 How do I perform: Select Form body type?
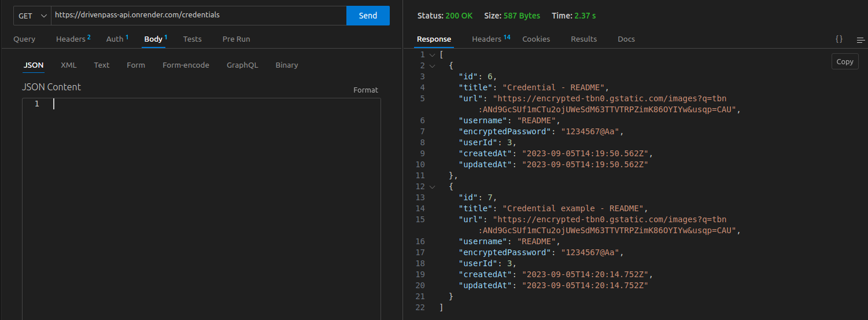click(136, 65)
